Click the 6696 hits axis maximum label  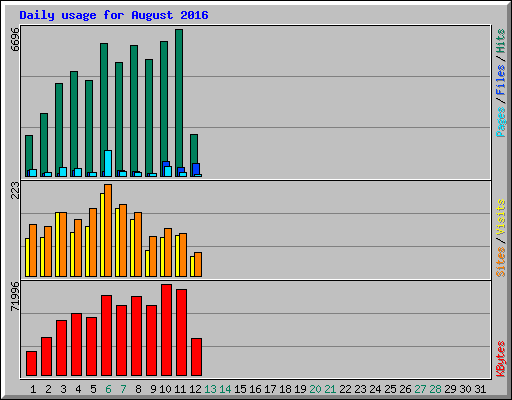[x=15, y=39]
